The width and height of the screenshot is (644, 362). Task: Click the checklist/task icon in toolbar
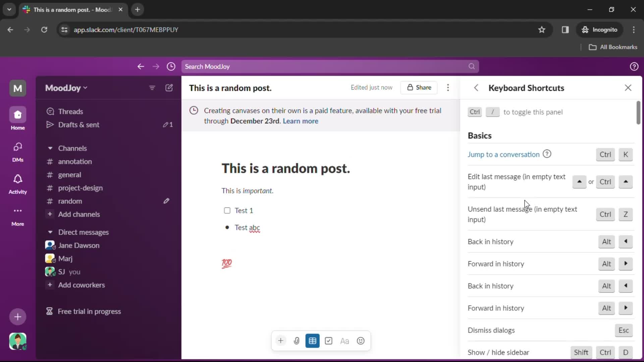(329, 341)
